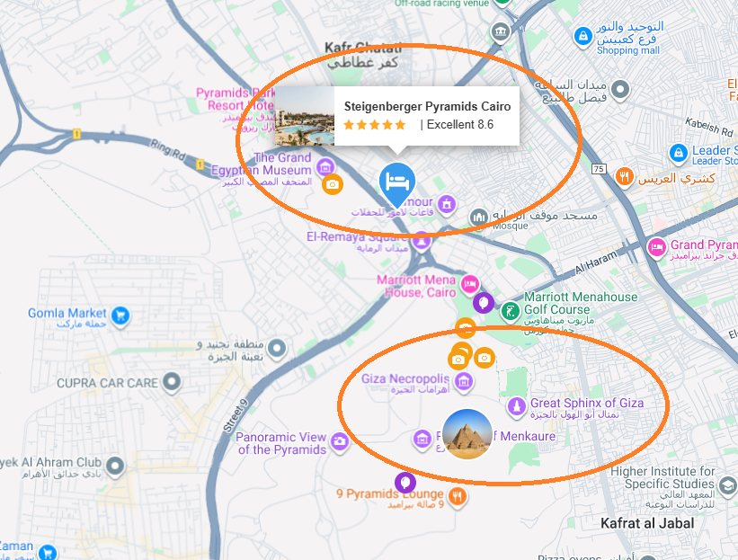The image size is (738, 560).
Task: Click the five-star rating on the hotel card
Action: (x=375, y=125)
